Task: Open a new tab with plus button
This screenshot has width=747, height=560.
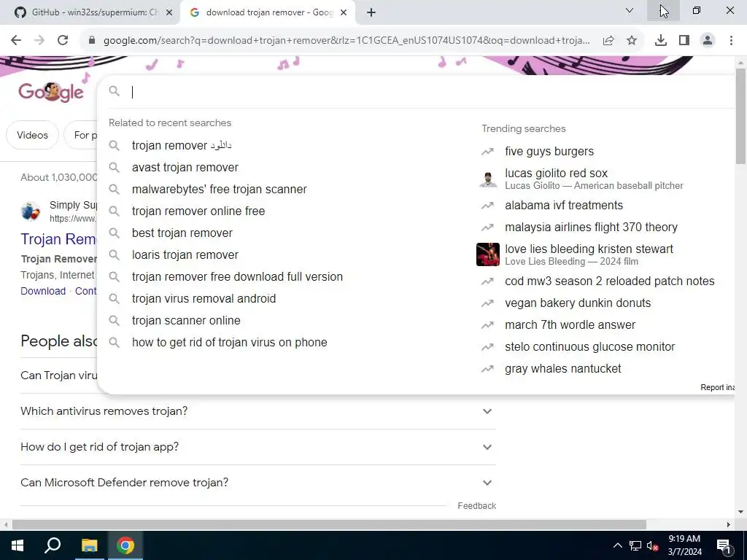Action: click(371, 12)
